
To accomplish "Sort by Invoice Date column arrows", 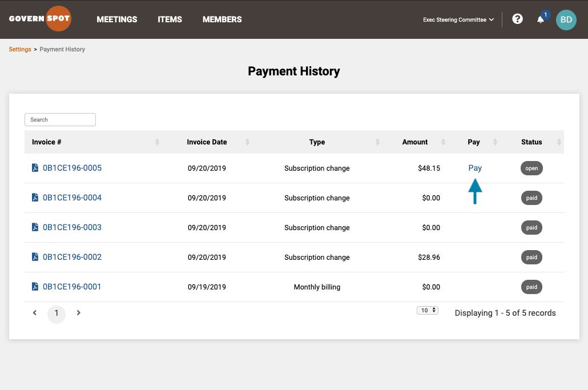I will [x=247, y=142].
